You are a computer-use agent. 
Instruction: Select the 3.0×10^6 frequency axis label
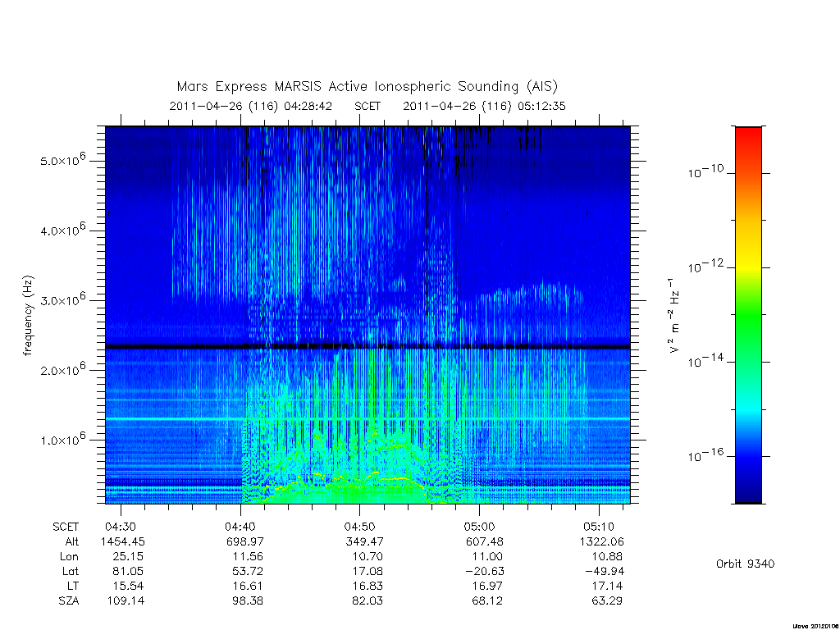click(63, 299)
